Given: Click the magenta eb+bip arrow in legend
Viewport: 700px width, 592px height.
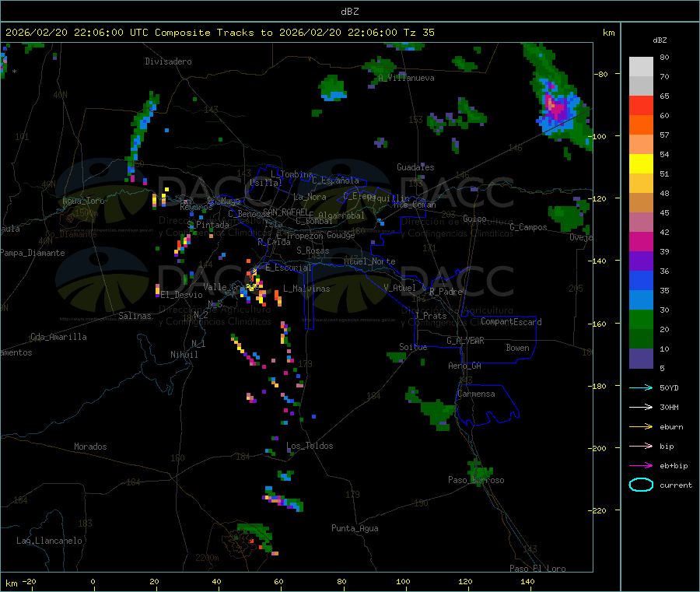Looking at the screenshot, I should point(641,465).
